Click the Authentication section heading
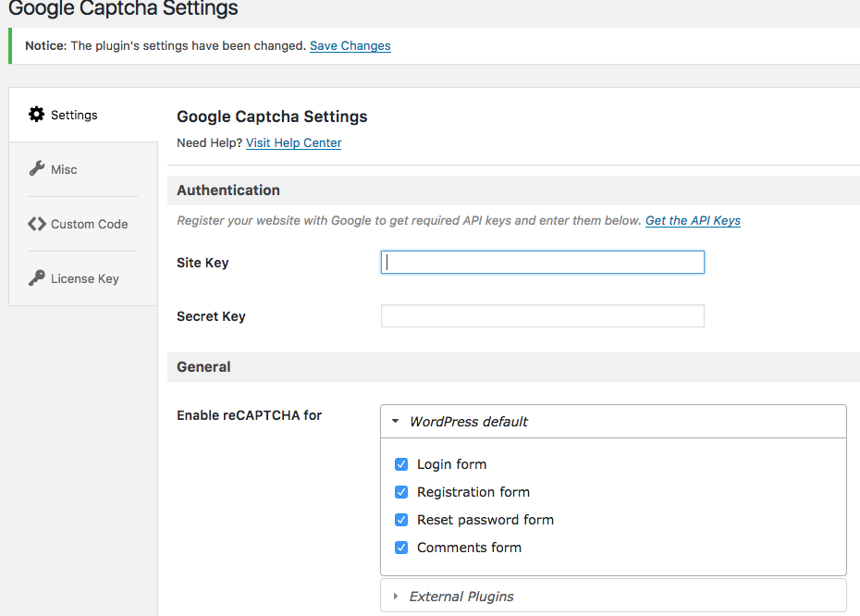The height and width of the screenshot is (616, 860). pos(228,191)
